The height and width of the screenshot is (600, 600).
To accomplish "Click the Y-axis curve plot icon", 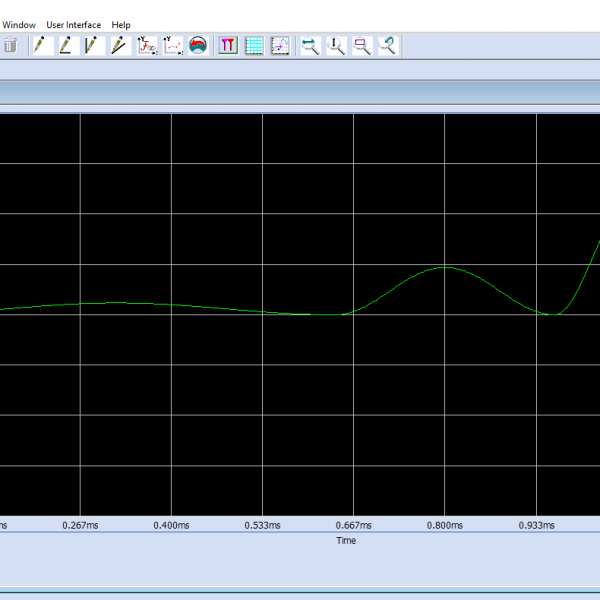I will (x=173, y=45).
